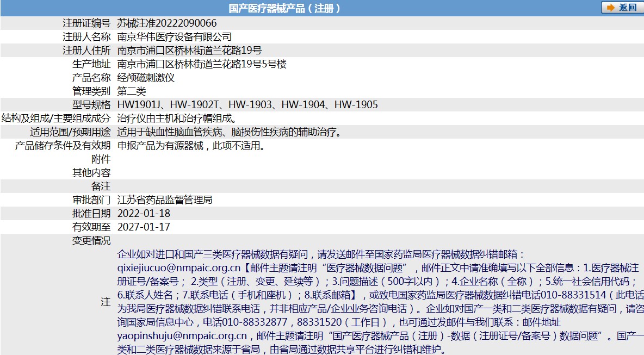Screen dimensions: 644x355
Task: Click the 备注 label
Action: click(101, 186)
